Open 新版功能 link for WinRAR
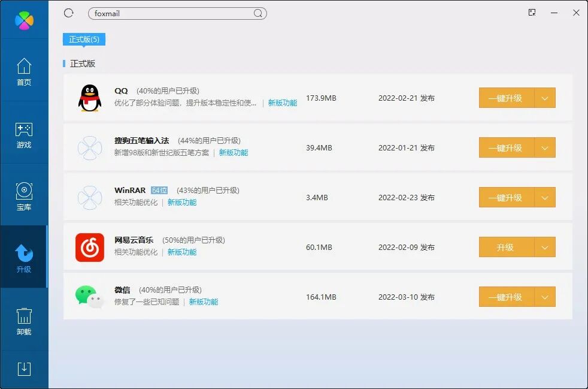588x389 pixels. [x=182, y=203]
